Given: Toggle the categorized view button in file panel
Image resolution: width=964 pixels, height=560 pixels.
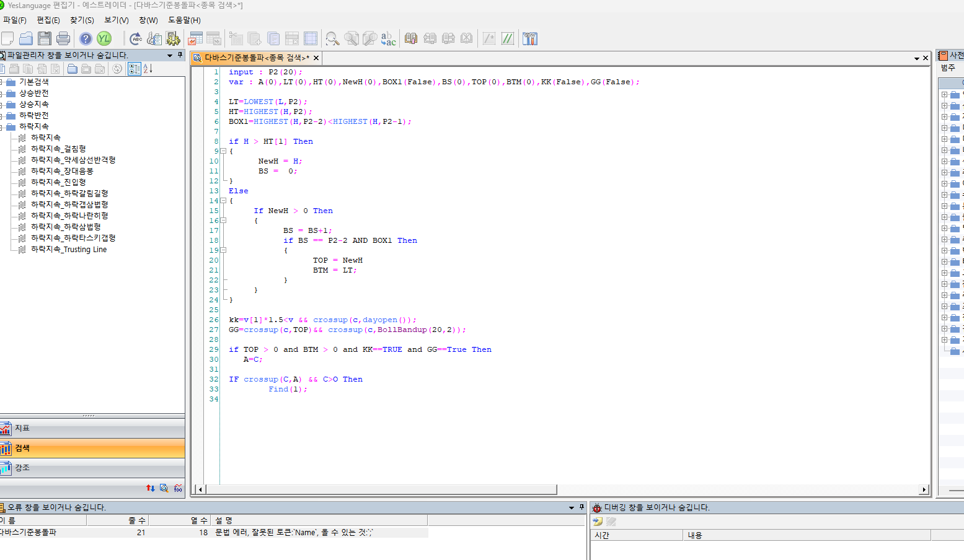Looking at the screenshot, I should tap(134, 69).
